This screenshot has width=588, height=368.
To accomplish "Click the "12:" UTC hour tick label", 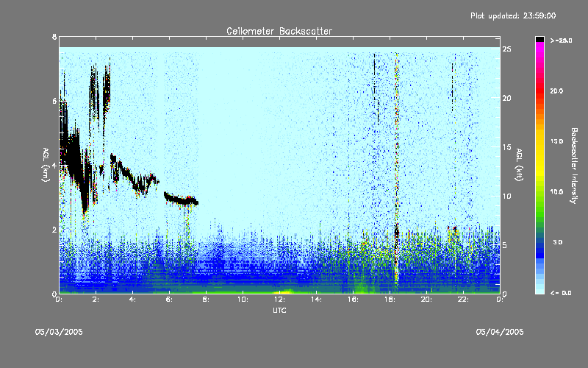I will [280, 300].
